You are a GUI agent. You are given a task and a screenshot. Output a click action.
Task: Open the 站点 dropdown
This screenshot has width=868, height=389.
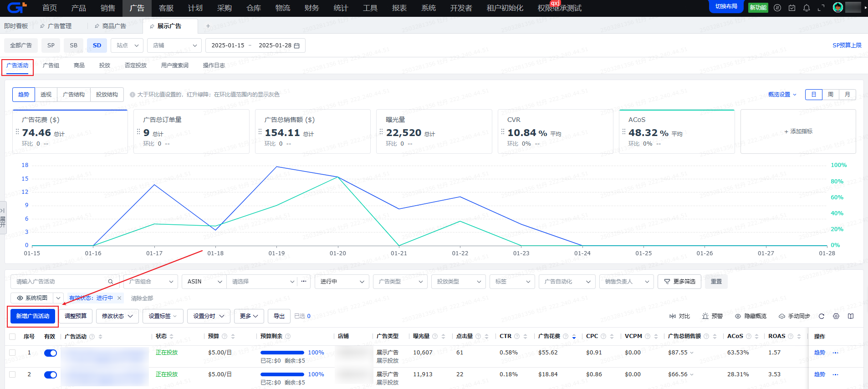pyautogui.click(x=127, y=45)
